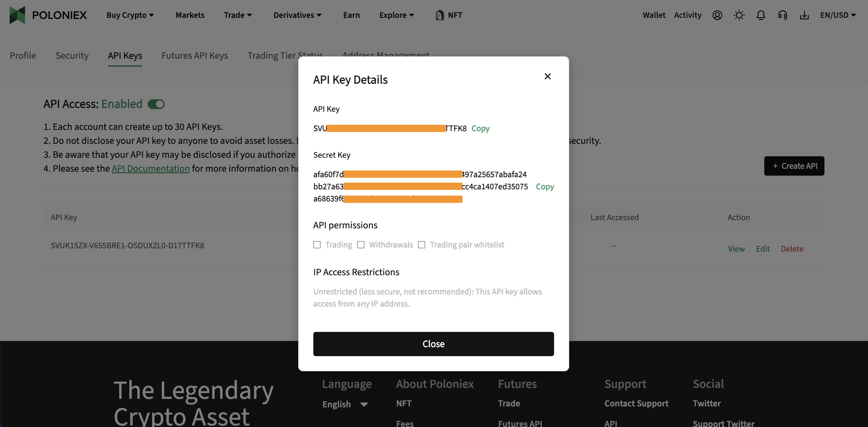The image size is (868, 427).
Task: Open the Security tab
Action: 72,55
